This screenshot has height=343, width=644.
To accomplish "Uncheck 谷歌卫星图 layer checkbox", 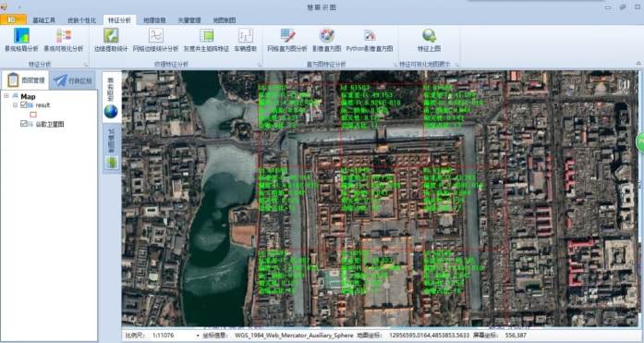I will [24, 124].
